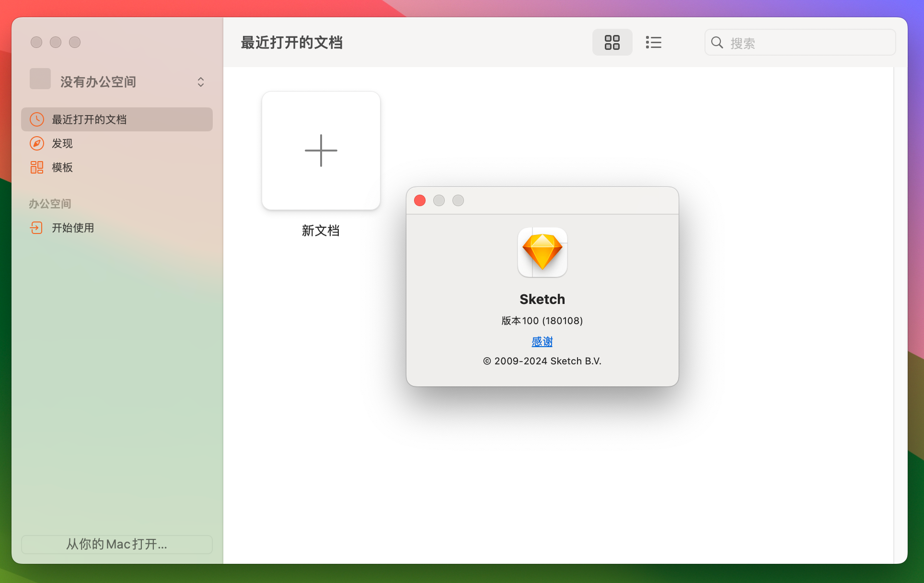924x583 pixels.
Task: Click the workspace avatar placeholder
Action: (40, 79)
